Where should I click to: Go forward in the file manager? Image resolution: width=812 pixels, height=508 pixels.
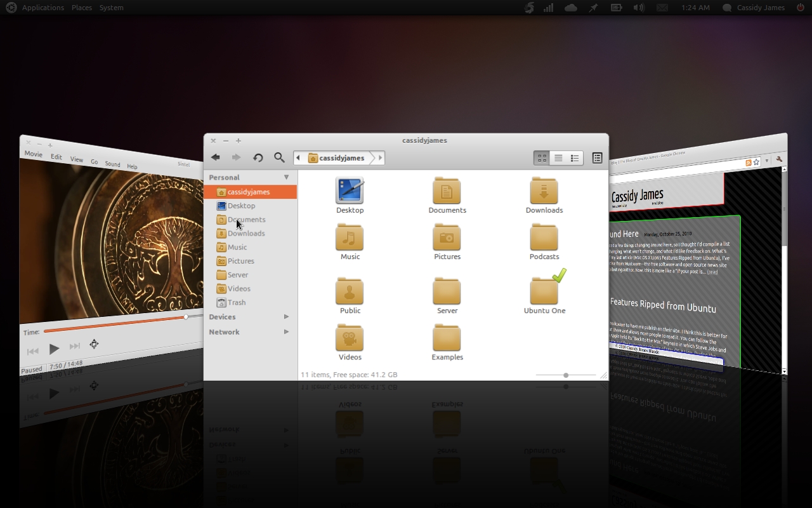point(236,157)
